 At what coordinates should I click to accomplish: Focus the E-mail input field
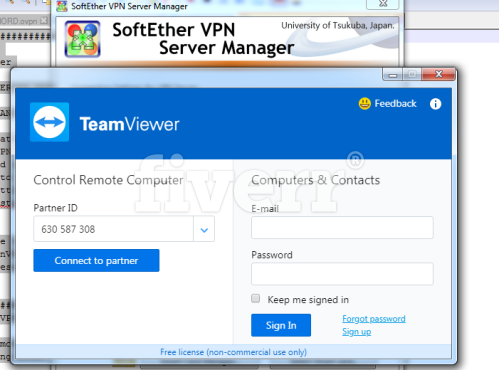(342, 227)
